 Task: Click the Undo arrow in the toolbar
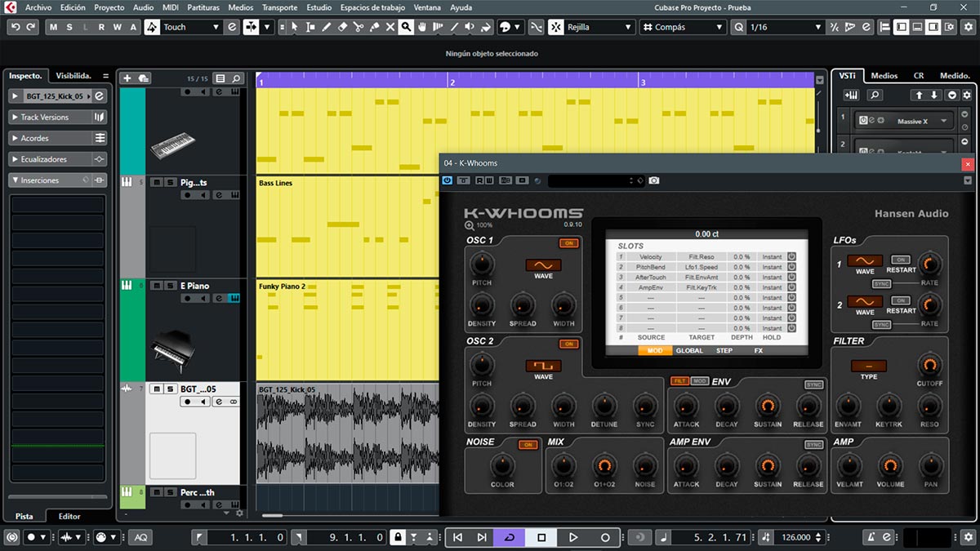point(16,27)
